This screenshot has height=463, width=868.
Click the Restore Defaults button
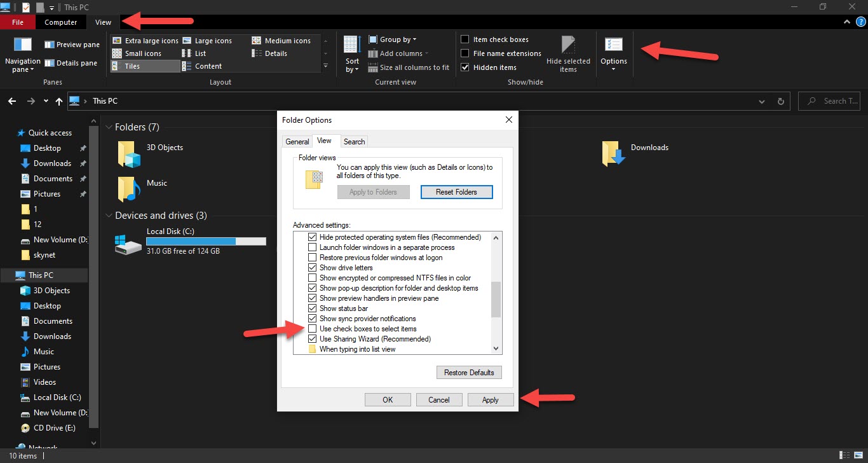pyautogui.click(x=469, y=373)
